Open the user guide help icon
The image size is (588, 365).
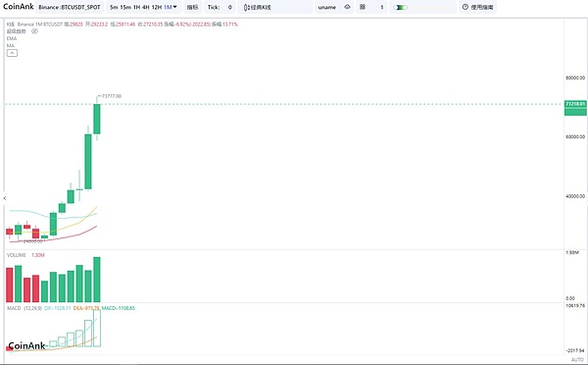tap(465, 7)
